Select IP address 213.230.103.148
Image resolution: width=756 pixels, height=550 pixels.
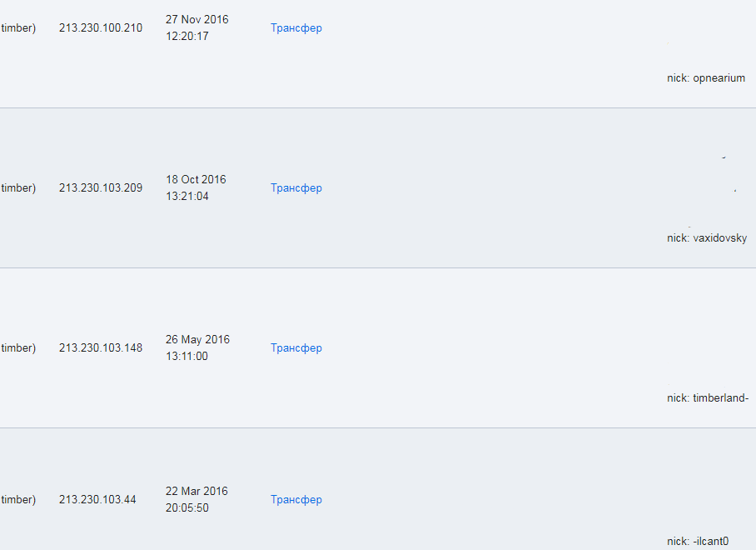pos(101,348)
